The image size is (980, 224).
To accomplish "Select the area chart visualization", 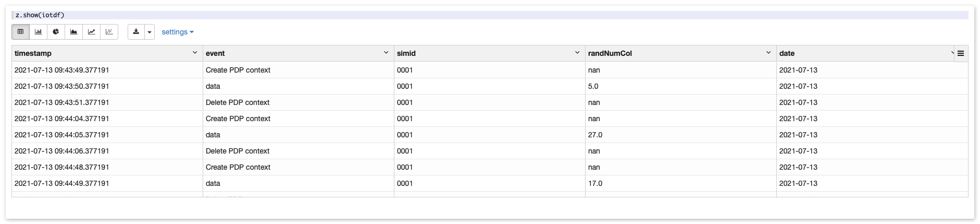I will pos(73,32).
